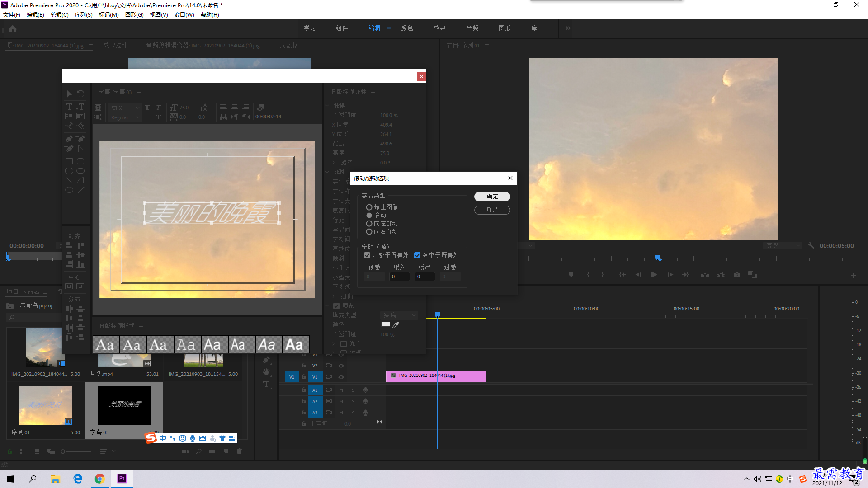Switch to 效果 workspace tab
868x488 pixels.
[x=439, y=28]
